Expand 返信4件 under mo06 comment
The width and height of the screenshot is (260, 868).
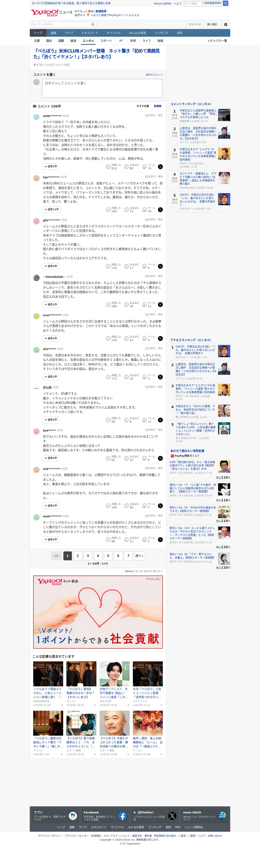tap(51, 167)
